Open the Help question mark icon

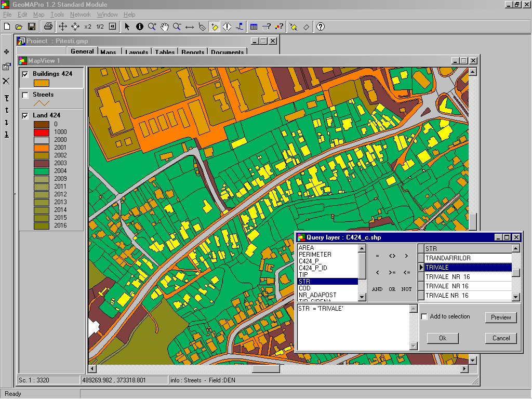click(x=321, y=26)
